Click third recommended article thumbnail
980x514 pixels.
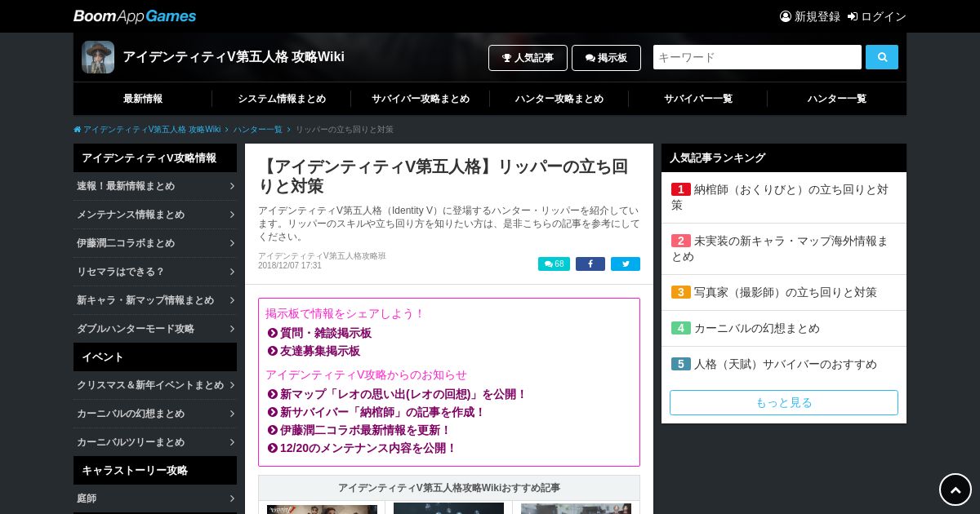[x=576, y=509]
